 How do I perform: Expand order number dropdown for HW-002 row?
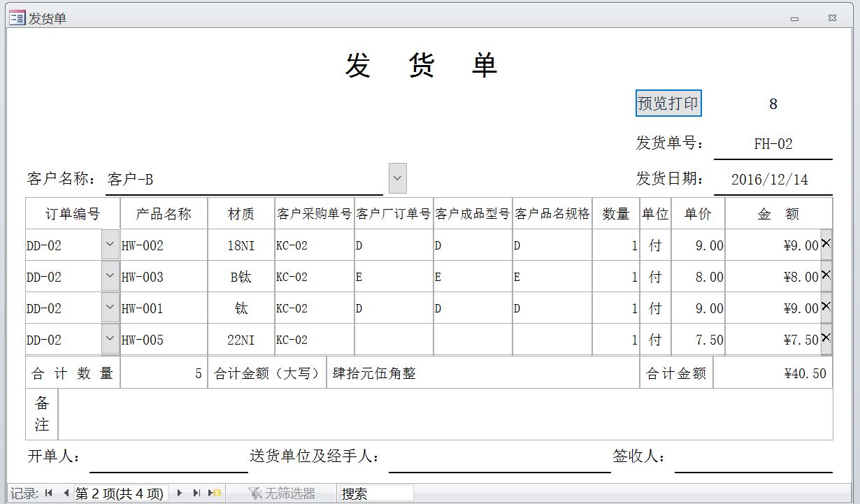pos(110,245)
